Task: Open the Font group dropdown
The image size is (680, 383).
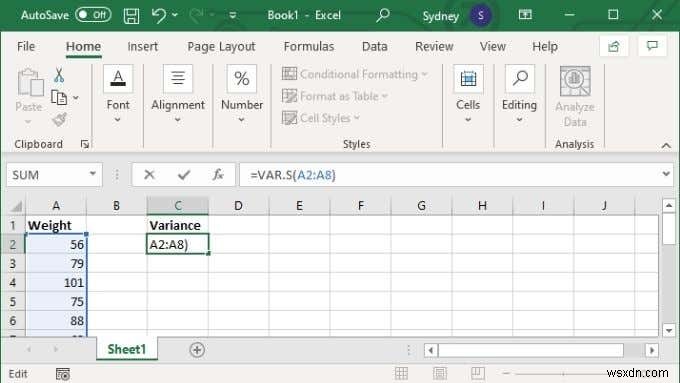Action: point(118,95)
